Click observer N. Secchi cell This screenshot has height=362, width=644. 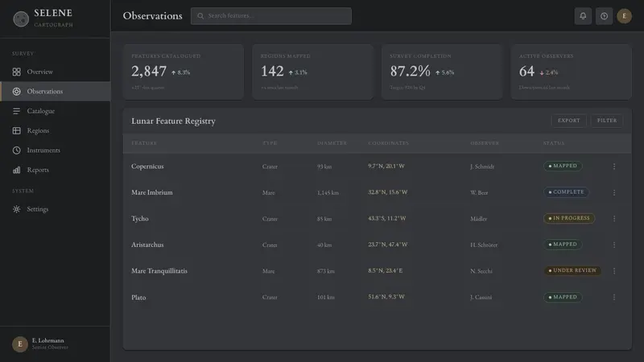pos(481,271)
